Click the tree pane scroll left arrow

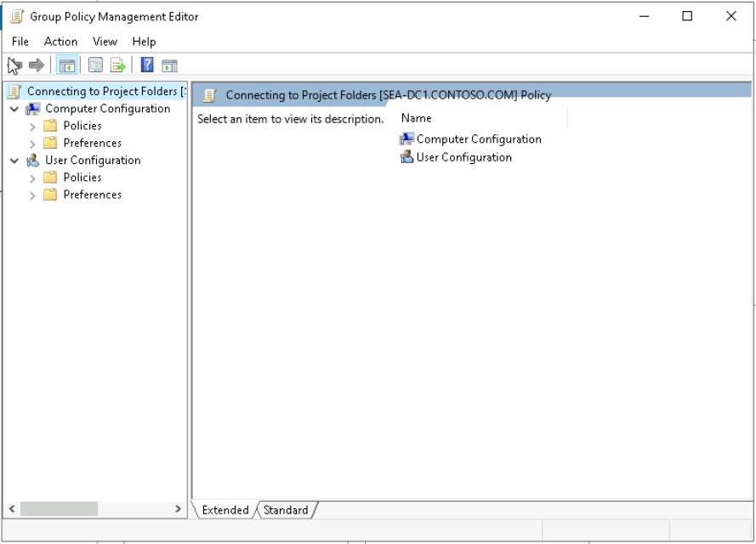click(x=12, y=509)
